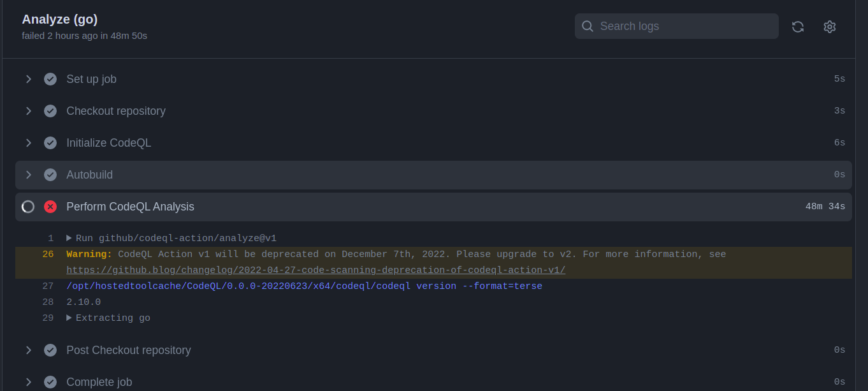Click the refresh logs icon
The height and width of the screenshot is (391, 868).
(x=797, y=26)
